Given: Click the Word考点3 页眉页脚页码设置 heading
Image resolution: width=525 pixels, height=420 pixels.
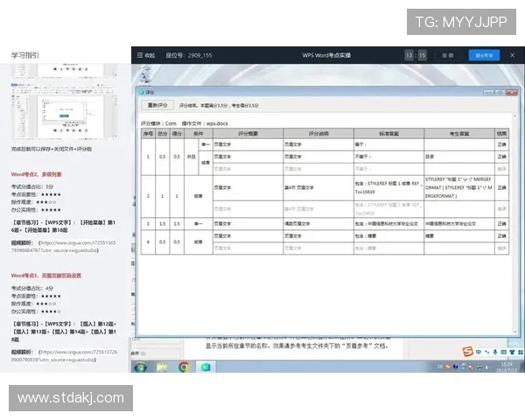Looking at the screenshot, I should pos(46,276).
